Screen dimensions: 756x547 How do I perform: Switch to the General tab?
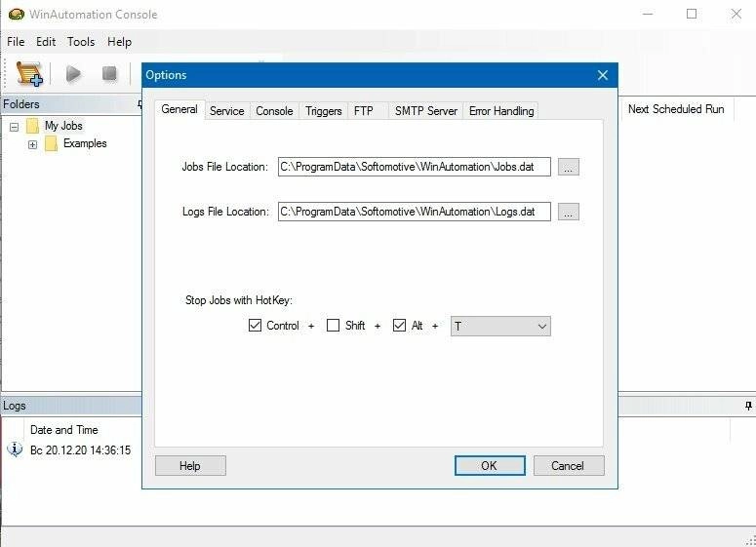179,109
